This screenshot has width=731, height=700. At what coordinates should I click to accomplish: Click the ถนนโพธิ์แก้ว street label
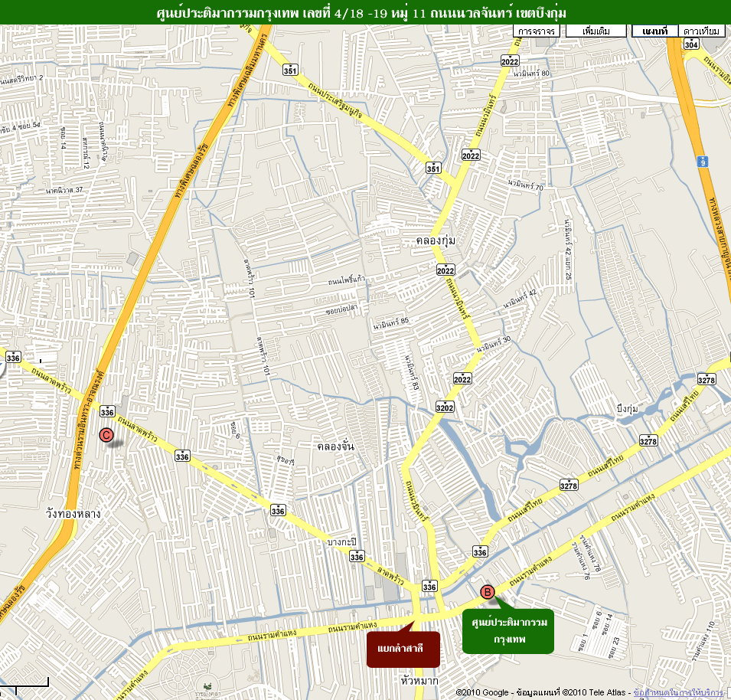(x=347, y=281)
